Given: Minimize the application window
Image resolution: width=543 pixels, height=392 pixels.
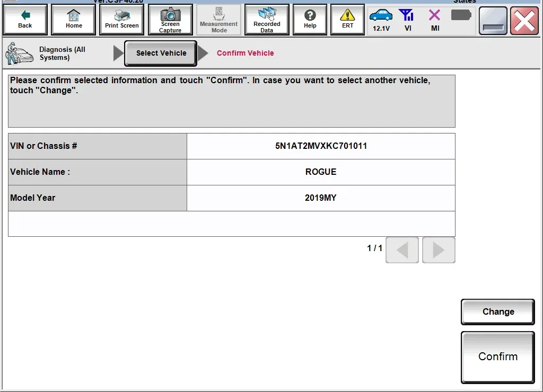Looking at the screenshot, I should pos(493,21).
